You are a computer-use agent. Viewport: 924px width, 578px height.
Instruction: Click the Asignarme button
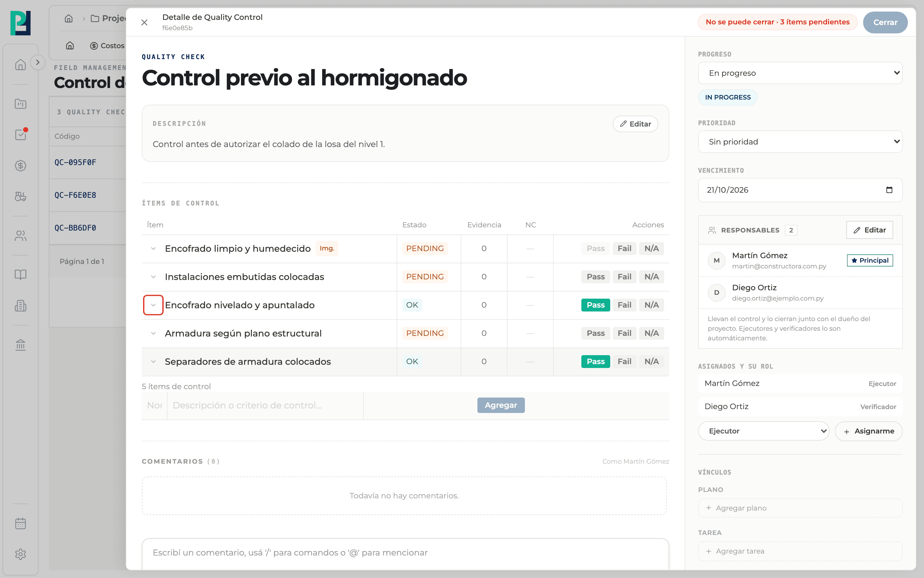(x=868, y=431)
